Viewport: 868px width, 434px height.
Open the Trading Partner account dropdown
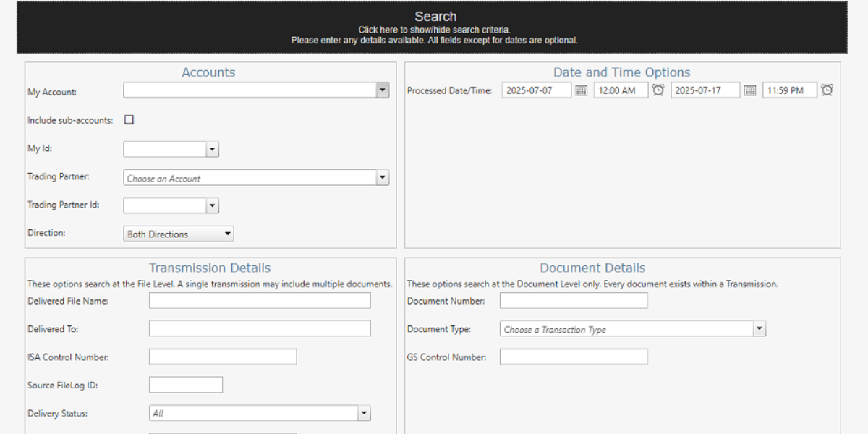382,177
